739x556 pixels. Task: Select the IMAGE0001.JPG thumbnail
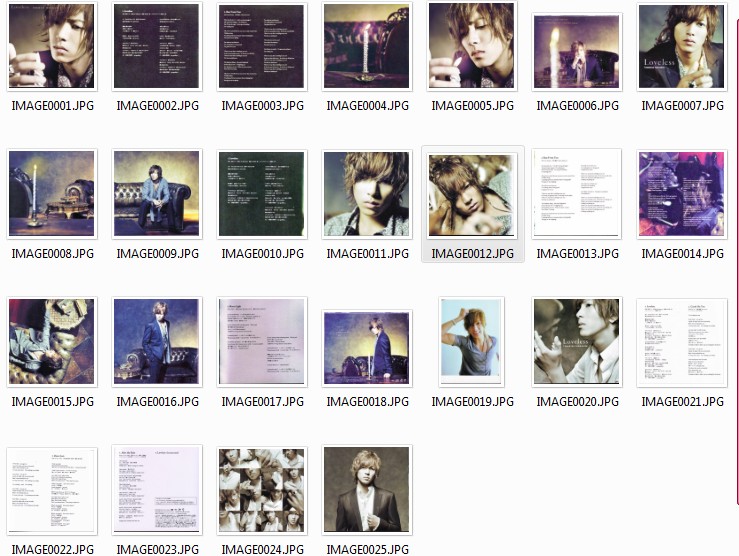tap(52, 46)
